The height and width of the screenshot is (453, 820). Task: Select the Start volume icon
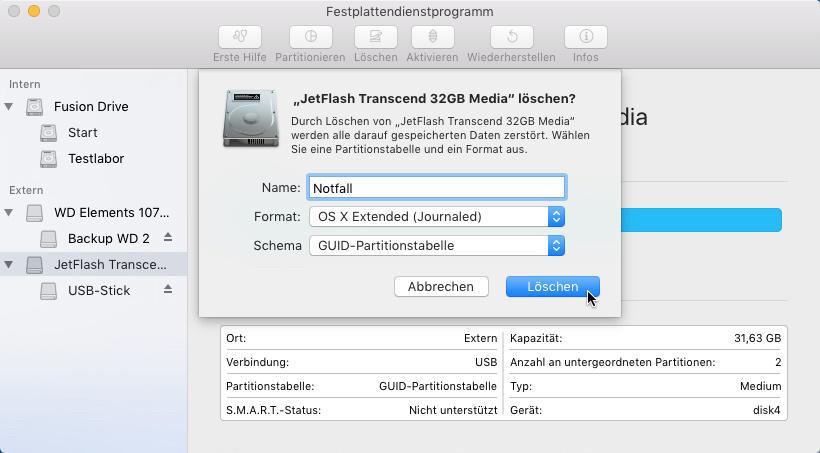coord(49,133)
